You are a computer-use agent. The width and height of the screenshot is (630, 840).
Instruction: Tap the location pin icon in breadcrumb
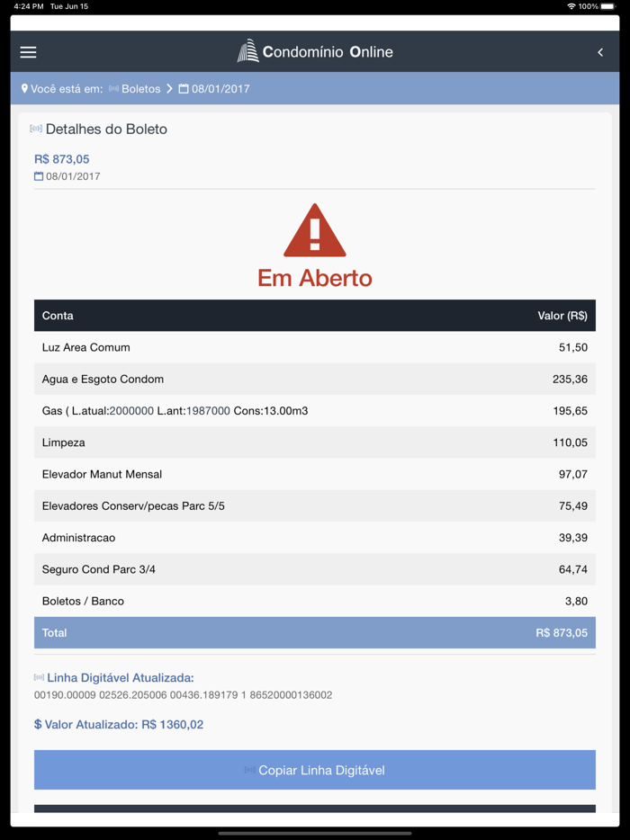pyautogui.click(x=24, y=88)
